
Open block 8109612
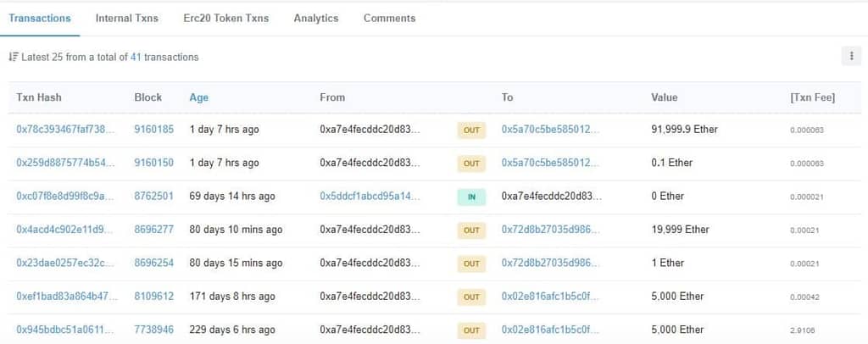click(154, 297)
